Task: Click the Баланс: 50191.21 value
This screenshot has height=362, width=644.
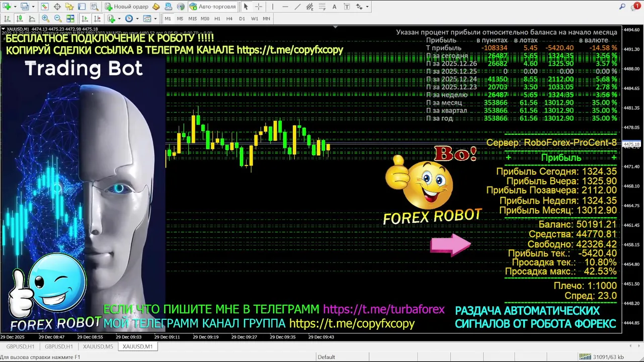Action: [578, 224]
